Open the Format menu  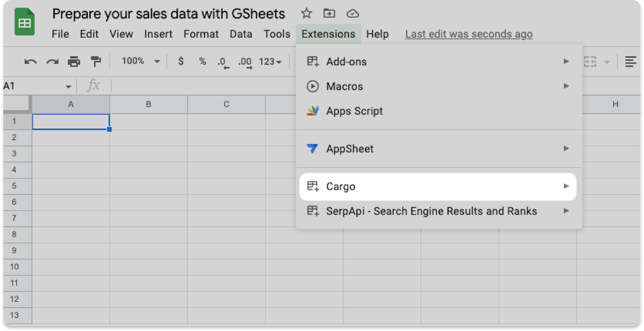tap(201, 34)
